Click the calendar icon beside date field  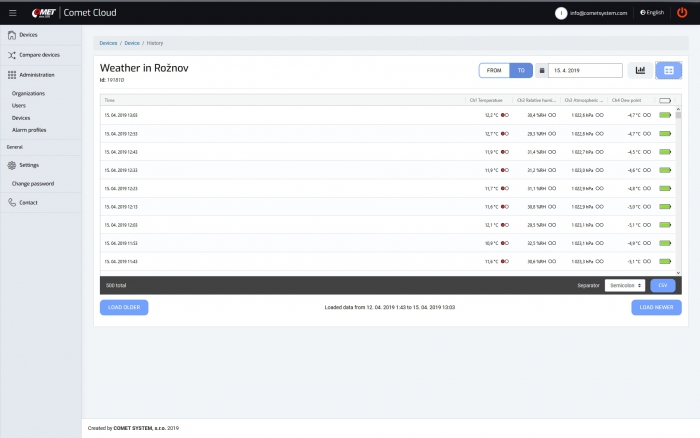(x=542, y=70)
